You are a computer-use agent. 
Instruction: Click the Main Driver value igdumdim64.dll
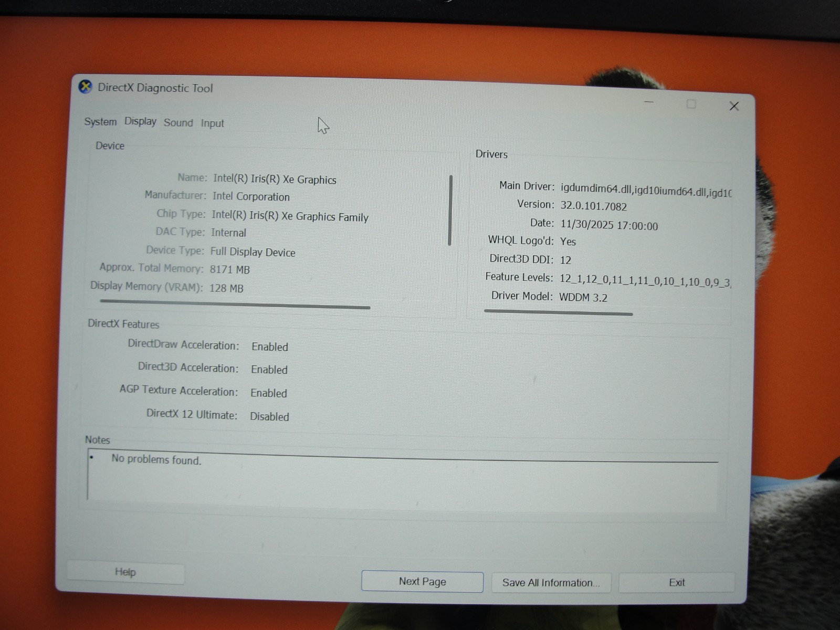646,190
